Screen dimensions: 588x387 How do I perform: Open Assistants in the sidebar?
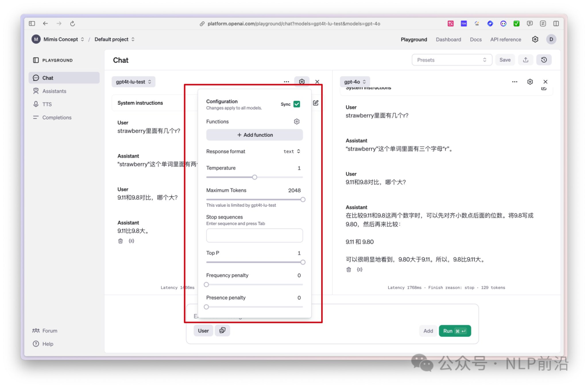(x=54, y=91)
